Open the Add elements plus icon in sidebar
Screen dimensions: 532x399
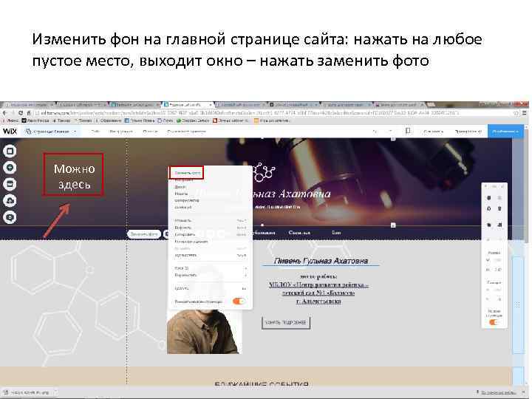click(x=10, y=168)
